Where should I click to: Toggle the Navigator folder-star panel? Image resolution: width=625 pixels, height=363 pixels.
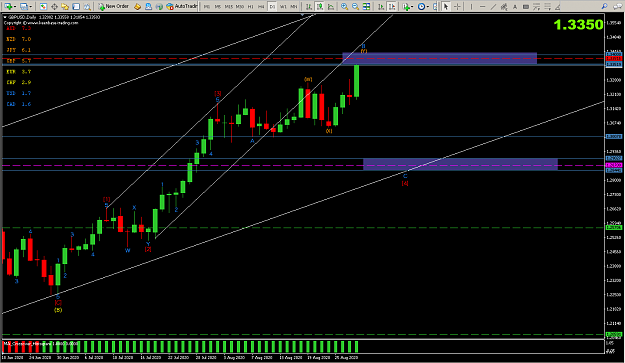pyautogui.click(x=65, y=6)
